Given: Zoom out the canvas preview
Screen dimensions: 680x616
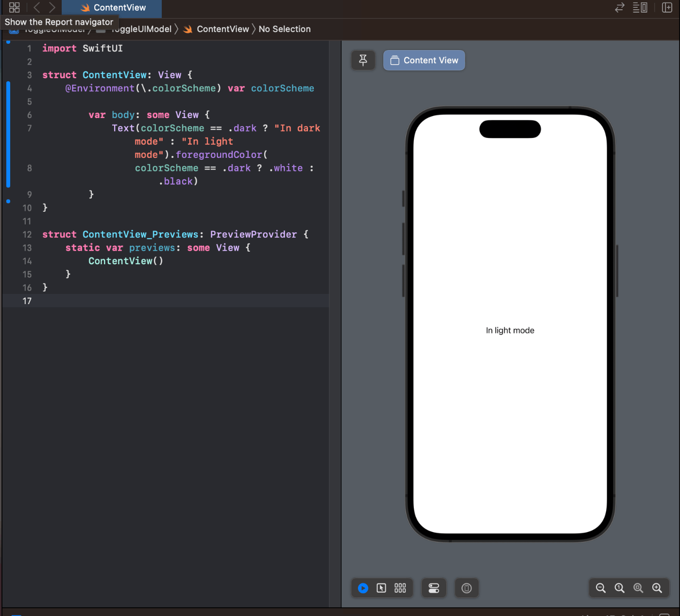Looking at the screenshot, I should pos(601,588).
